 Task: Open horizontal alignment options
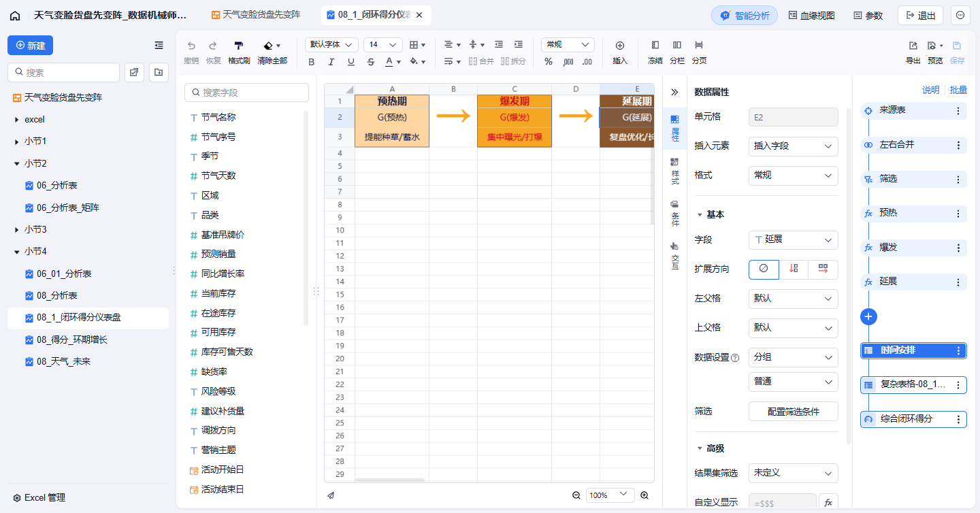(x=453, y=45)
